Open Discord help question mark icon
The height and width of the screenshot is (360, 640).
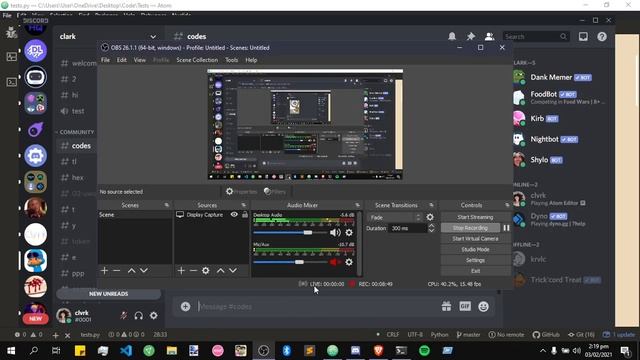pos(602,36)
